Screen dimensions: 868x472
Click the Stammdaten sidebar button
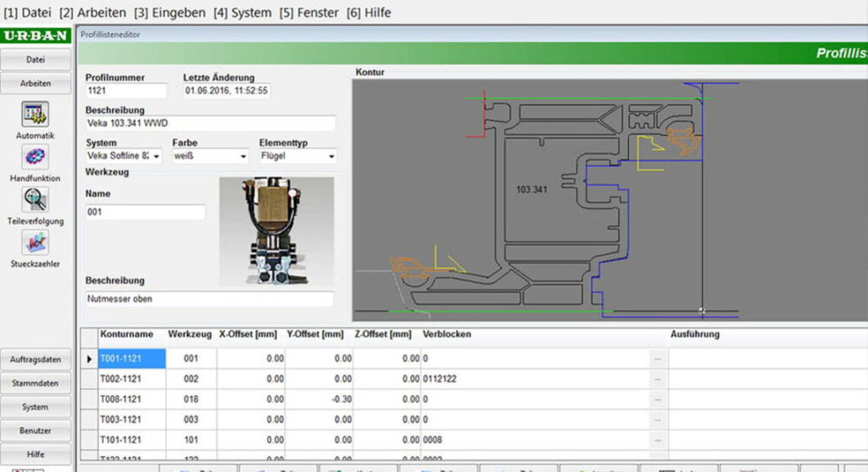(36, 383)
